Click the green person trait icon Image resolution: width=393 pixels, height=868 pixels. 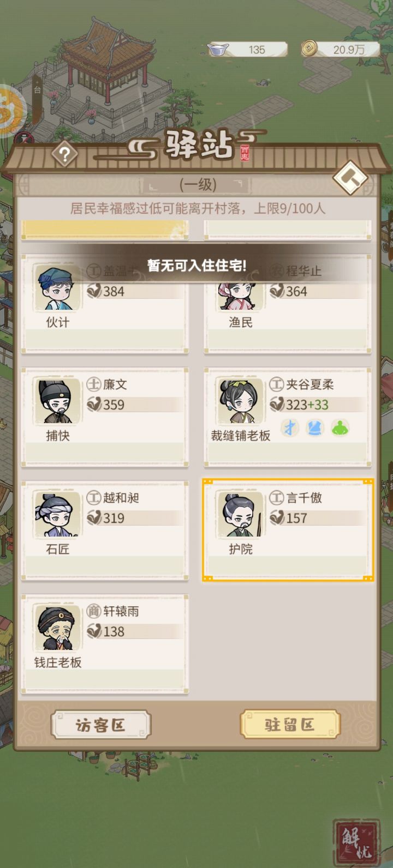pyautogui.click(x=340, y=428)
